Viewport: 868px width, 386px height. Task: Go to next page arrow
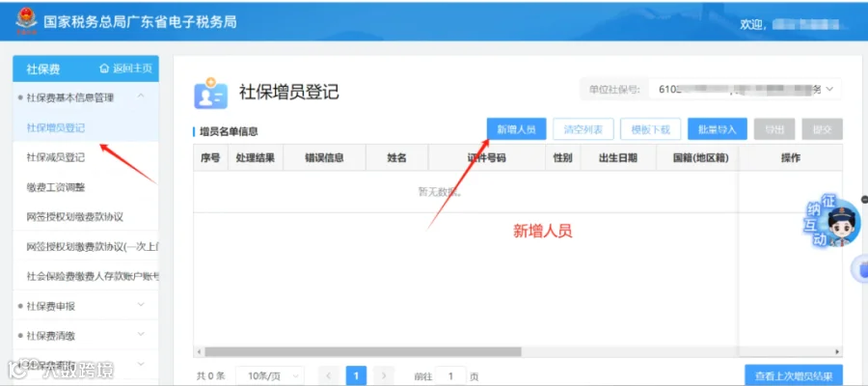point(384,376)
